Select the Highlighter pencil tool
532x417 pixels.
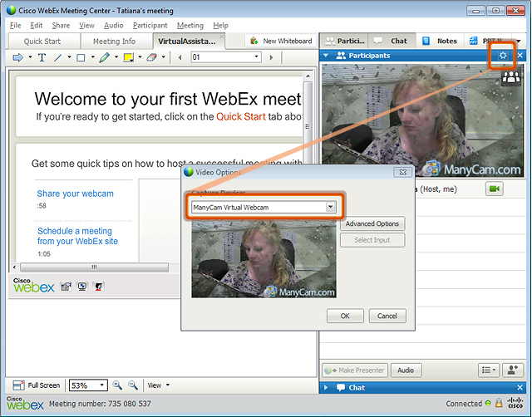pos(105,57)
